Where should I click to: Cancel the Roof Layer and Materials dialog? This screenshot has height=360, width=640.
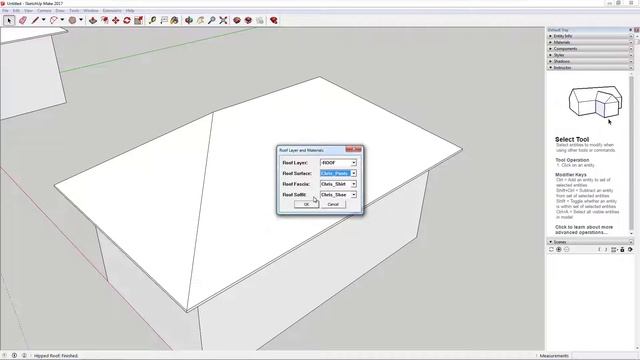tap(333, 204)
